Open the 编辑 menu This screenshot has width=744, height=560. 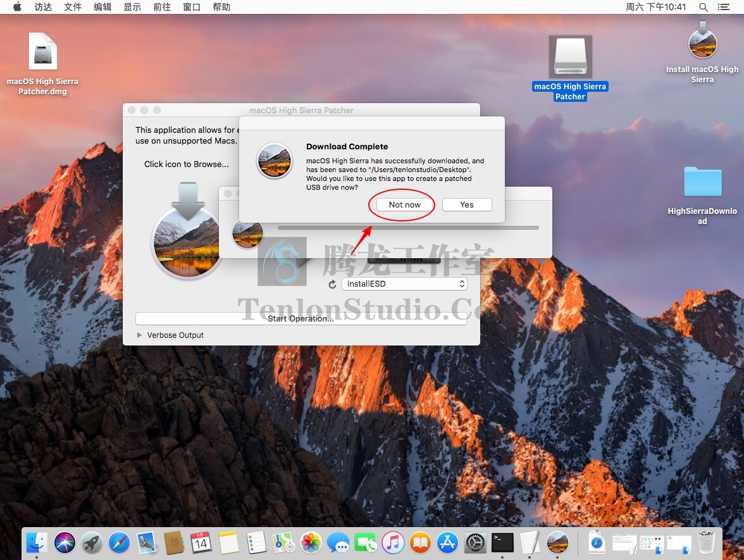click(102, 6)
